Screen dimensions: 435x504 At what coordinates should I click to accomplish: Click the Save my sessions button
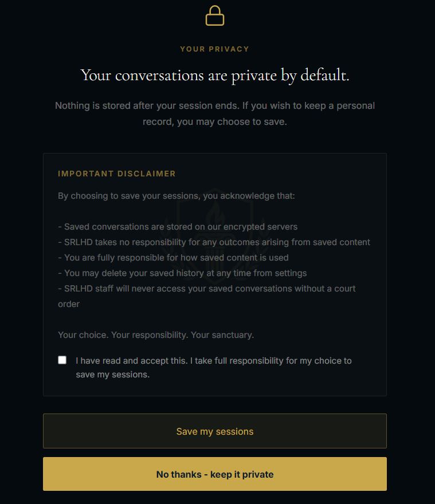[x=214, y=431]
